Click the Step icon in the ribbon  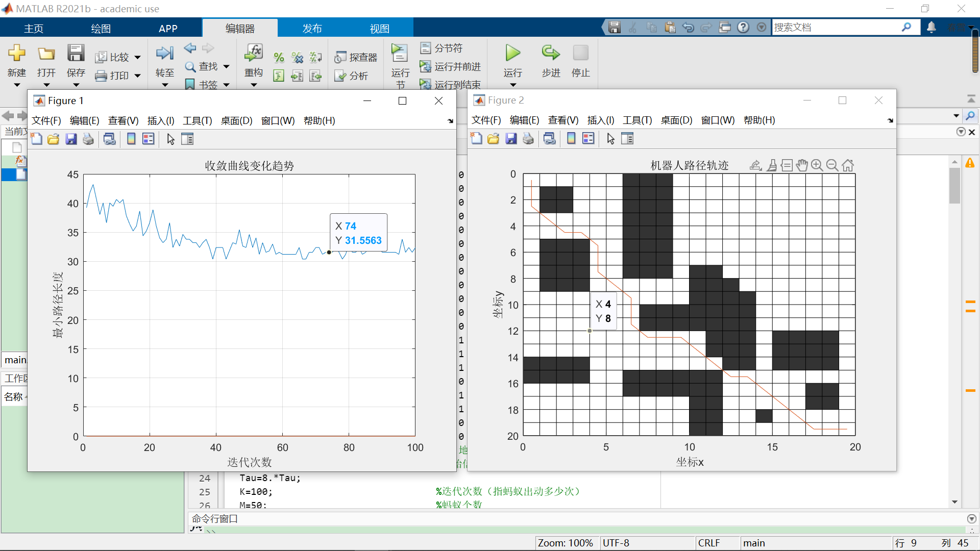coord(551,54)
